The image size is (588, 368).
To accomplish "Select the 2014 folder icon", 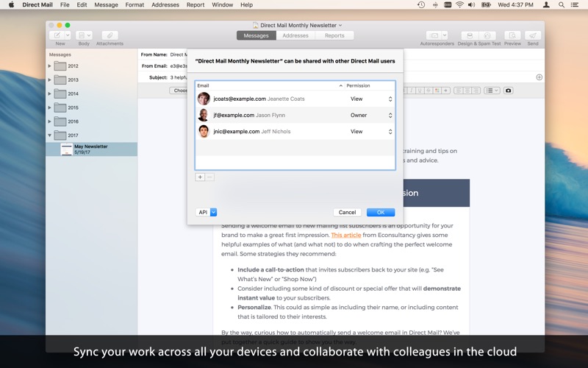I will coord(60,93).
